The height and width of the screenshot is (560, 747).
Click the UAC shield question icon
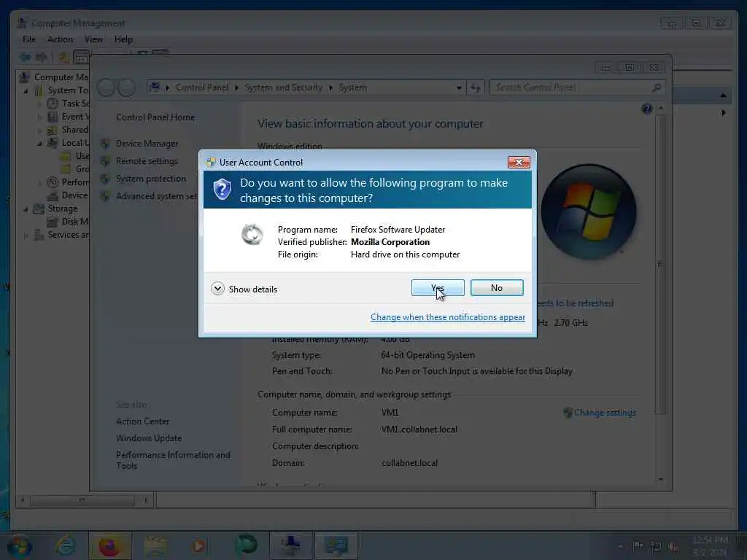(x=222, y=190)
